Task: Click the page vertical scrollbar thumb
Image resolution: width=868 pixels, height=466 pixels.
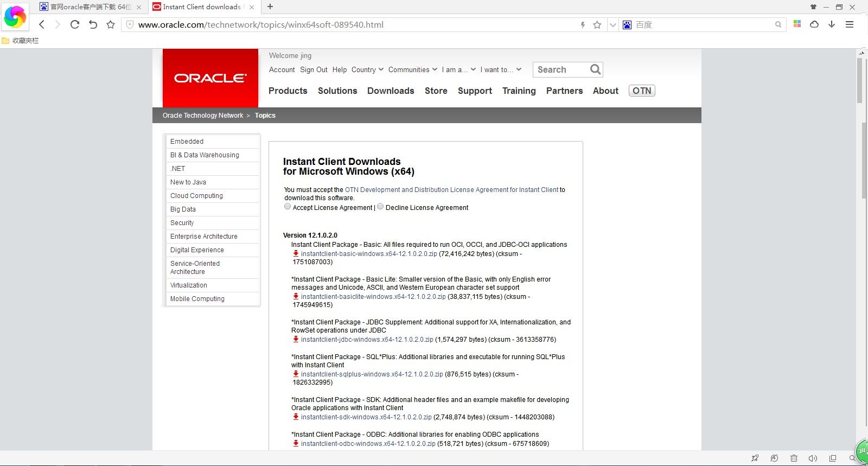Action: pyautogui.click(x=859, y=80)
